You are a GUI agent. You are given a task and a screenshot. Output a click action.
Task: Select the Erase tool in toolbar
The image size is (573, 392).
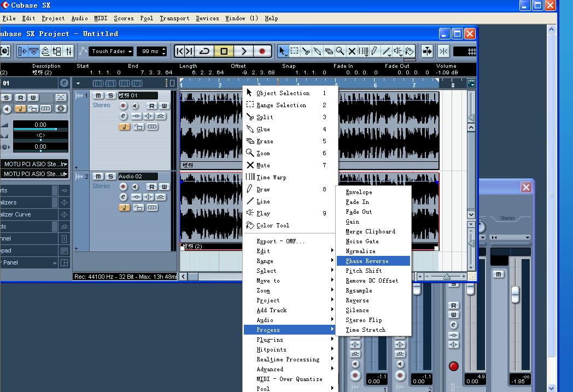[329, 51]
